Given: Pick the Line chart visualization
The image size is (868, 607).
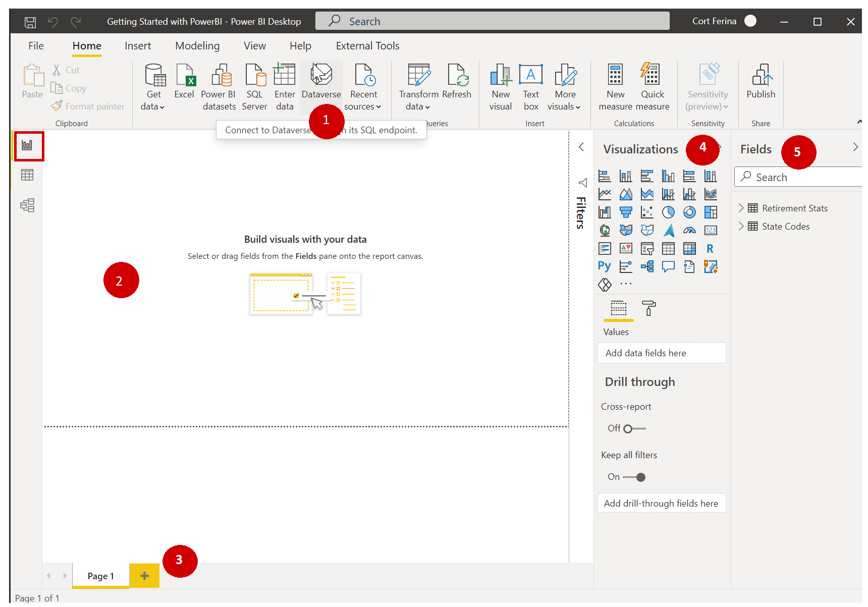Looking at the screenshot, I should coord(605,194).
